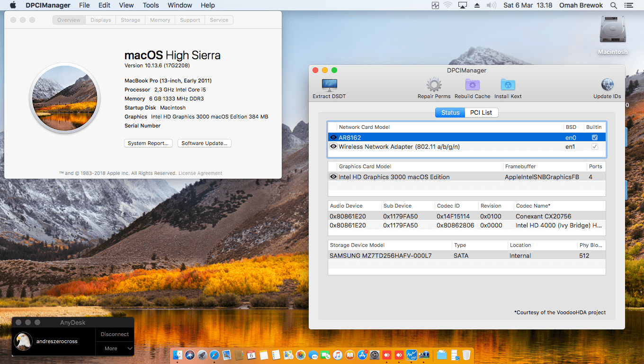644x364 pixels.
Task: Open Messages from the Dock
Action: point(313,355)
